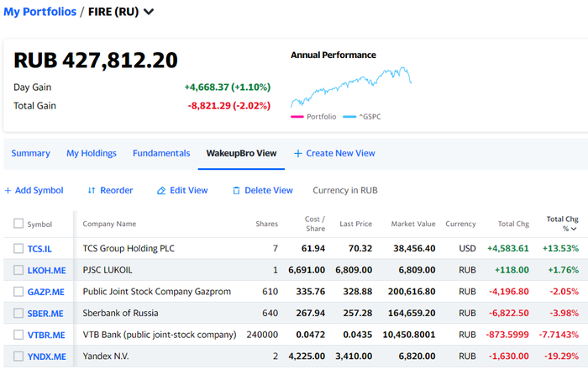Go to the Summary tab
This screenshot has height=370, width=588.
[x=30, y=154]
